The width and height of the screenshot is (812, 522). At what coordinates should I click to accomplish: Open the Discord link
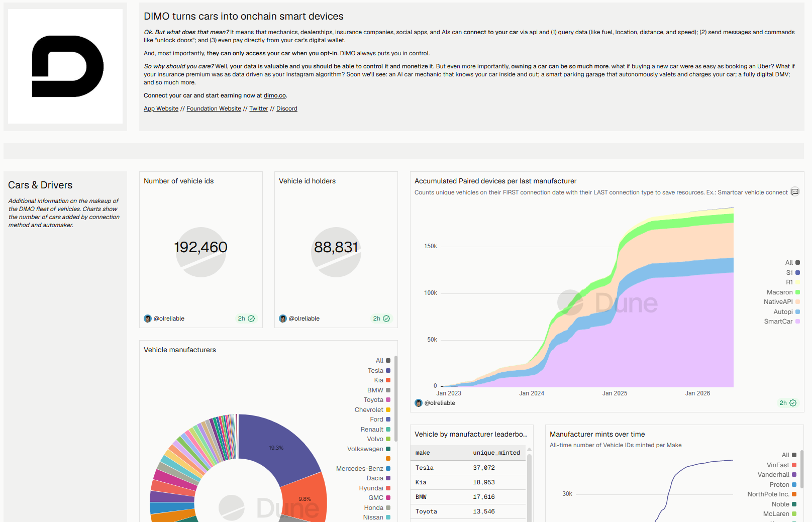287,109
